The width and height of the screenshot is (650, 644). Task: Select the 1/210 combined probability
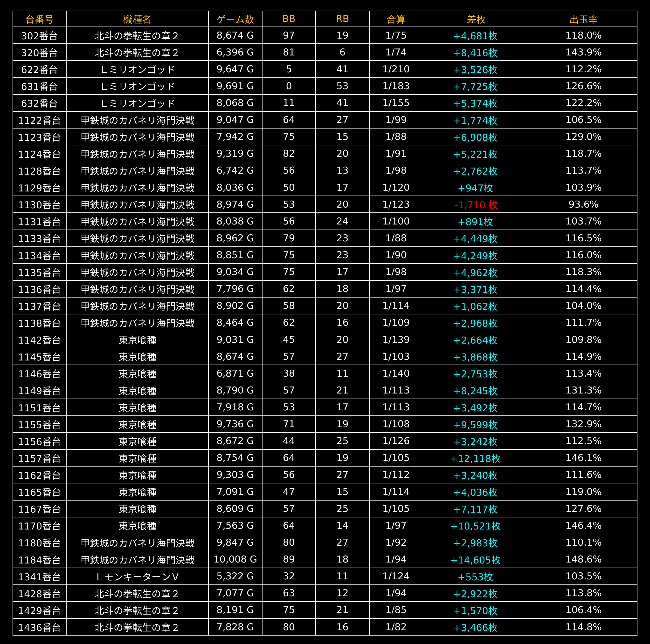coord(396,69)
